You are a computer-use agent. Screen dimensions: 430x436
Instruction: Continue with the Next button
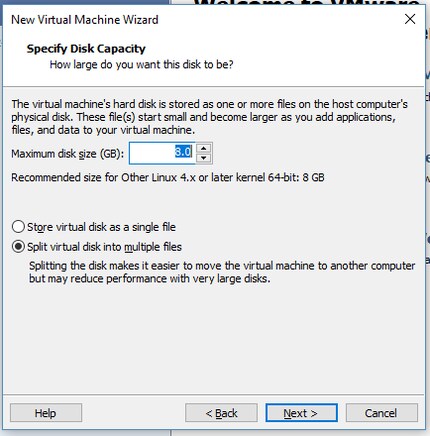click(x=301, y=413)
